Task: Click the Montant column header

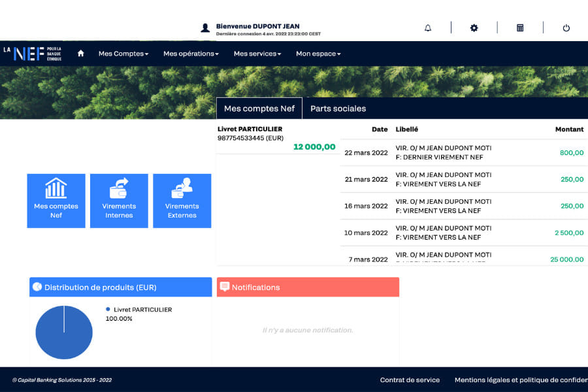Action: (569, 129)
